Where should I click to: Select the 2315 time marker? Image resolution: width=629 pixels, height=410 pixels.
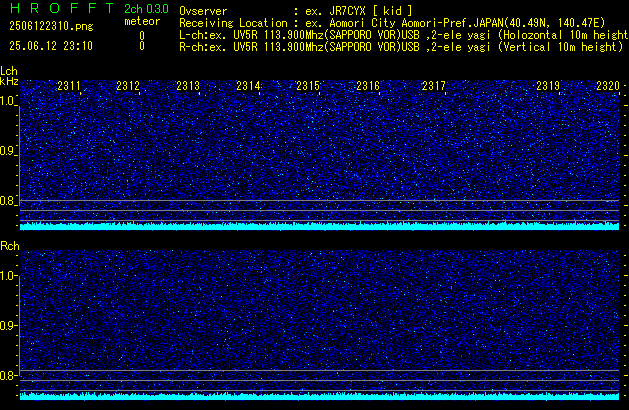coord(308,86)
